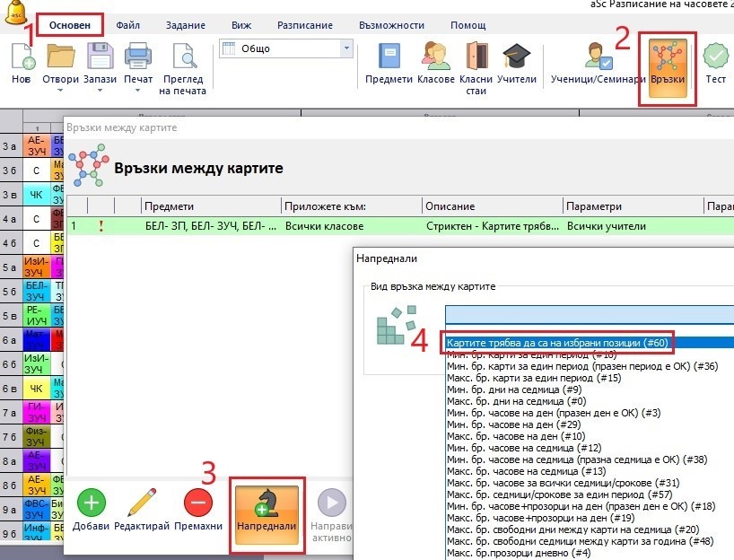Click the Редактирай pencil button
The width and height of the screenshot is (734, 560).
(142, 503)
